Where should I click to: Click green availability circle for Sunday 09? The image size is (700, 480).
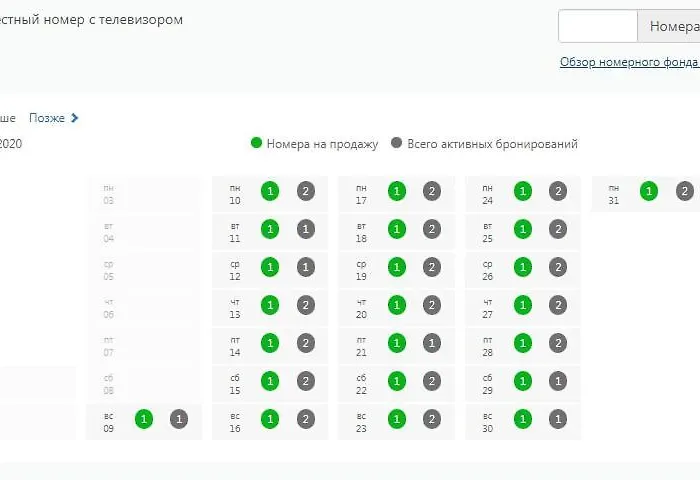click(144, 419)
